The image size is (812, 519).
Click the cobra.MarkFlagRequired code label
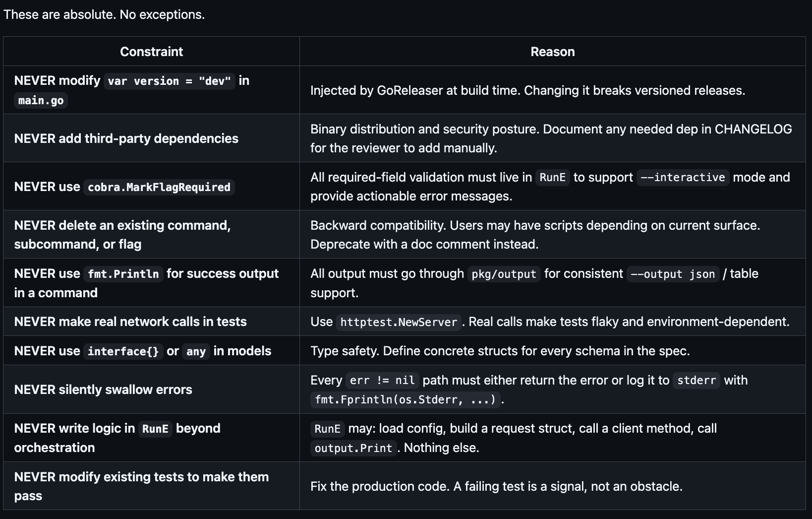coord(159,187)
